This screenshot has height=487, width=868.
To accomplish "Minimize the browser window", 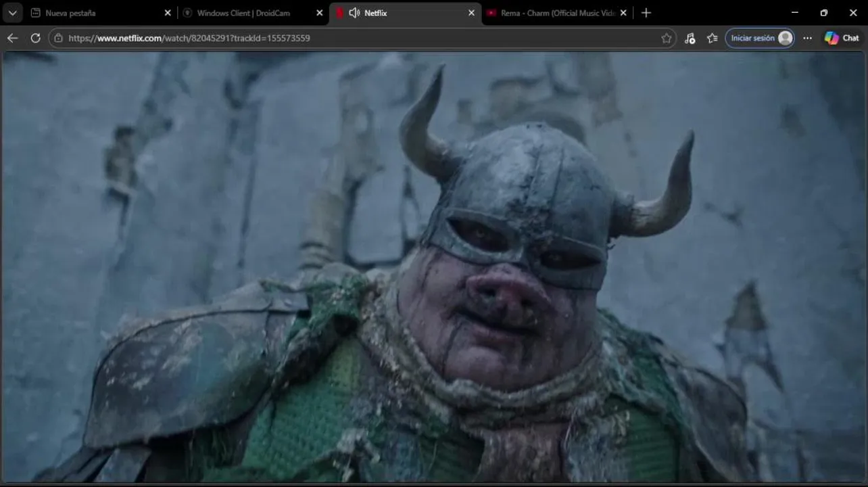I will point(795,13).
